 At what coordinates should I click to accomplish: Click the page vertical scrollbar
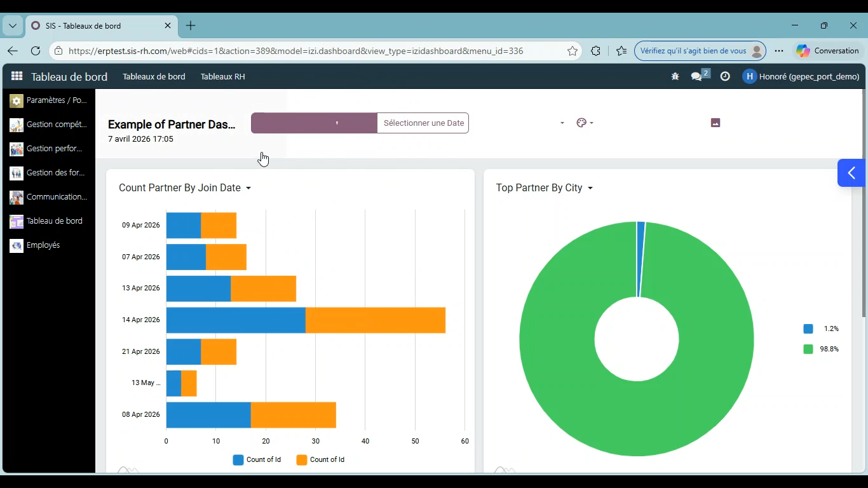[x=864, y=203]
